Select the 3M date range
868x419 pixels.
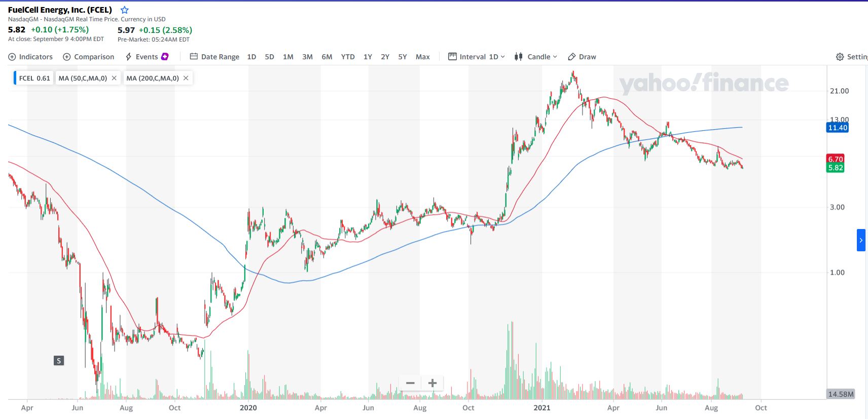307,57
